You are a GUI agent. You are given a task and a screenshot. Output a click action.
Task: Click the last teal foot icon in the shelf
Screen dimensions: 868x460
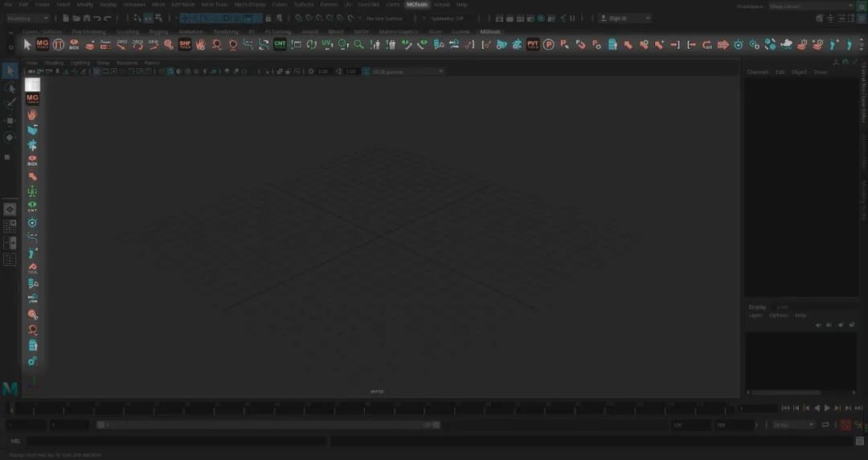(850, 44)
